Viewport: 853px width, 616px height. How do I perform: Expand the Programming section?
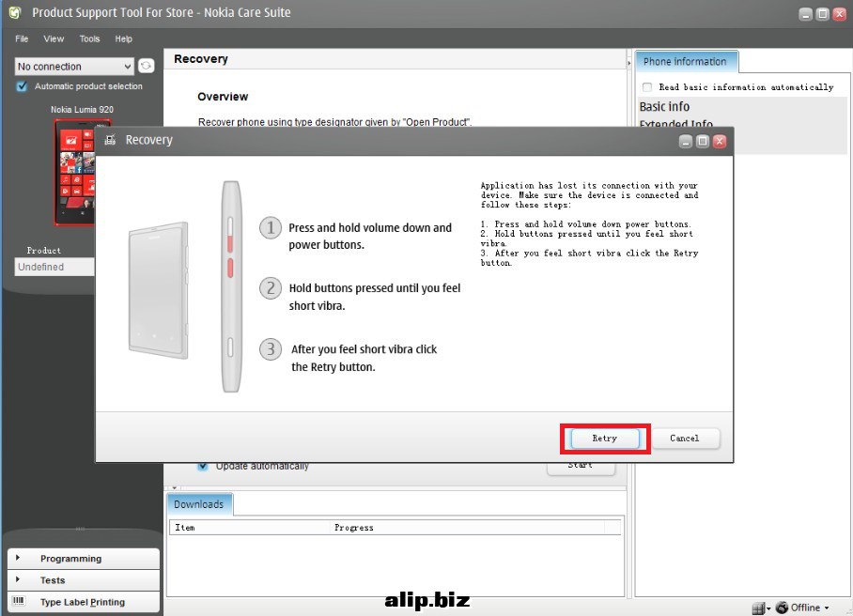pyautogui.click(x=84, y=559)
